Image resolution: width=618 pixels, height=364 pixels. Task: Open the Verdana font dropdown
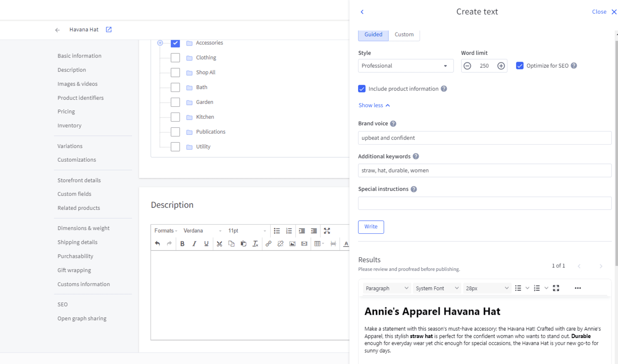[x=202, y=231]
